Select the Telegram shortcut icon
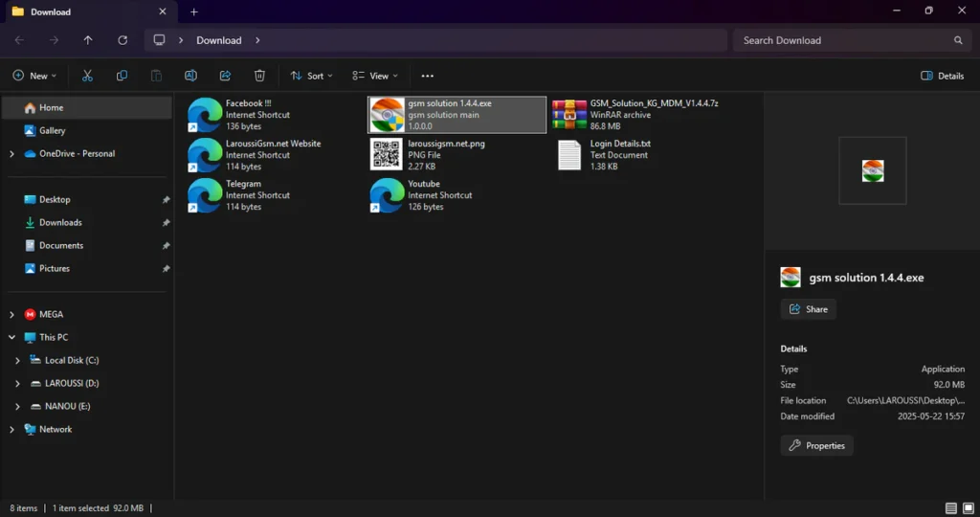Image resolution: width=980 pixels, height=517 pixels. pyautogui.click(x=205, y=195)
